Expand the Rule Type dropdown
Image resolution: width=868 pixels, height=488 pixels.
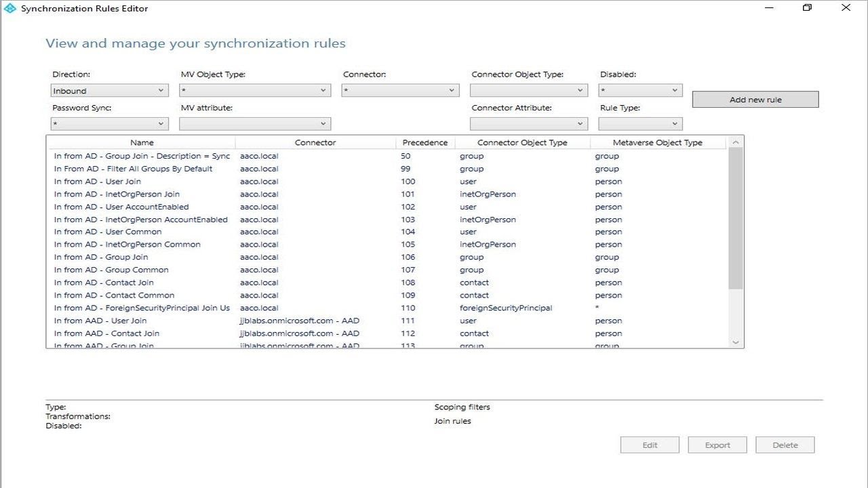pyautogui.click(x=640, y=124)
